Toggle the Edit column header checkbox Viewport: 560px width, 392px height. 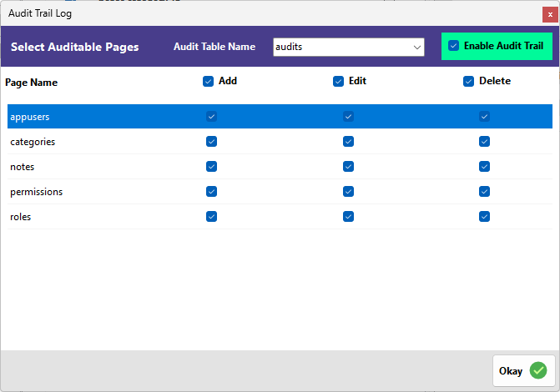[x=338, y=82]
